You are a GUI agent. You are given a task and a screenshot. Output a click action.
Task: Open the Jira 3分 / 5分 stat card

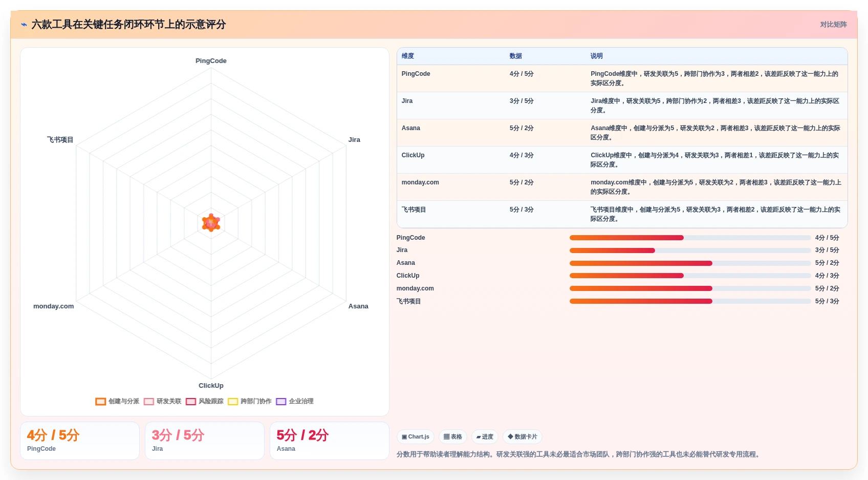[x=205, y=441]
